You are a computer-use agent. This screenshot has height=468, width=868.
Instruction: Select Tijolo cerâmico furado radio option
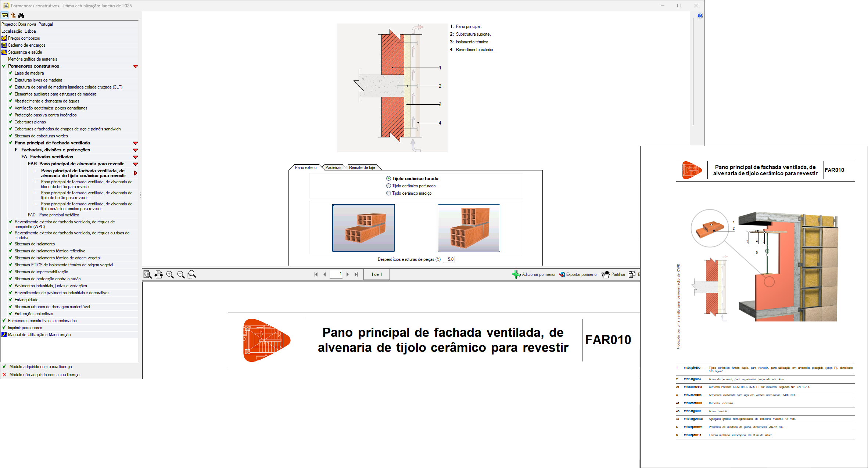pos(388,179)
